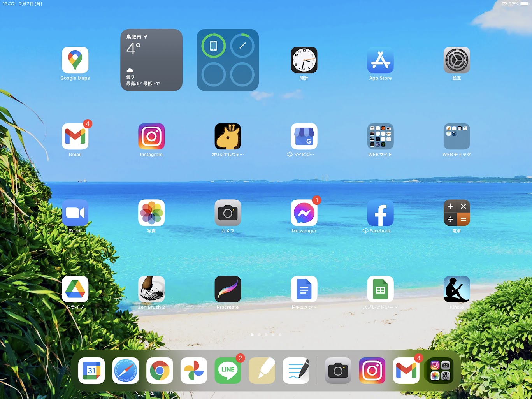Open Safari in the dock
The width and height of the screenshot is (532, 399).
(x=125, y=371)
